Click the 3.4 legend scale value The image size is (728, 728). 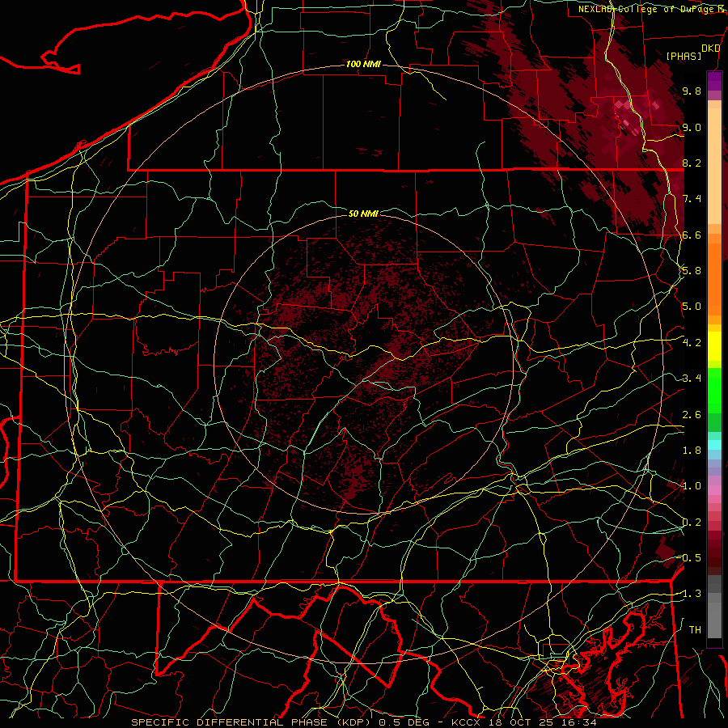(692, 379)
